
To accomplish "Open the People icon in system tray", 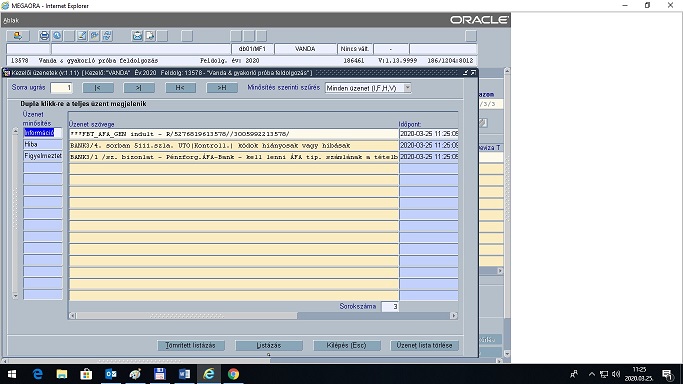I will click(x=574, y=374).
